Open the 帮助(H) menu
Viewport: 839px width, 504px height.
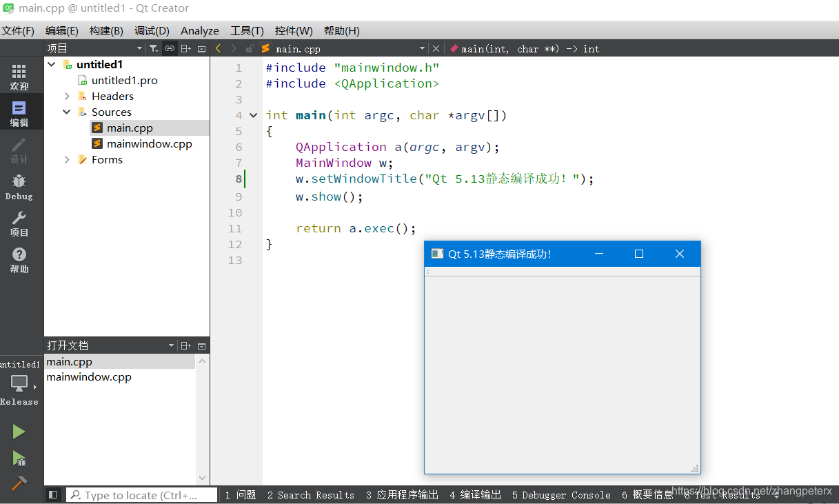(x=341, y=30)
